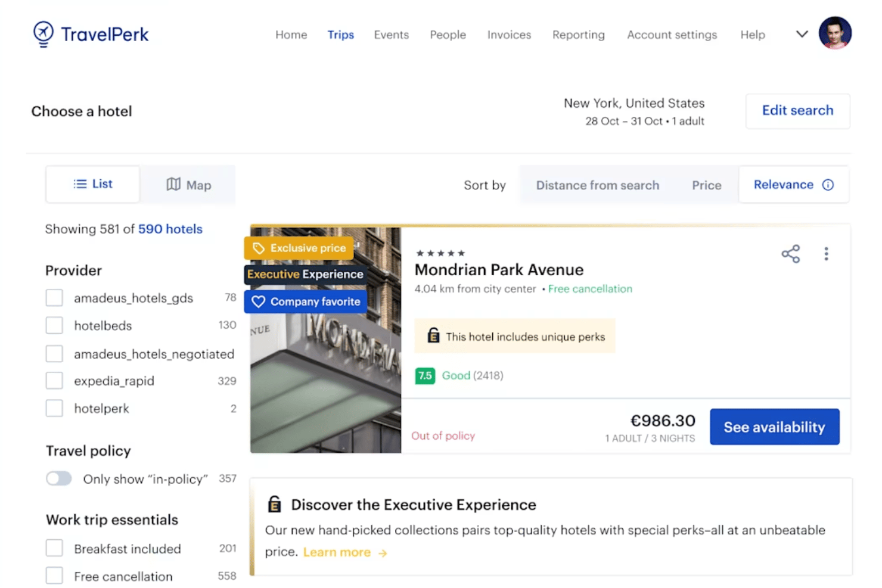Image resolution: width=882 pixels, height=588 pixels.
Task: Switch to List view tab
Action: tap(93, 184)
